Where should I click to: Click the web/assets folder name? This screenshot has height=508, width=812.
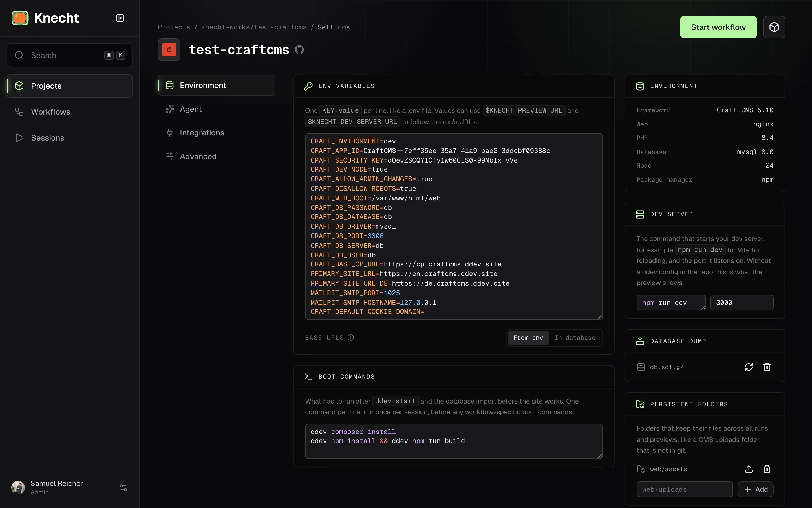pos(668,469)
